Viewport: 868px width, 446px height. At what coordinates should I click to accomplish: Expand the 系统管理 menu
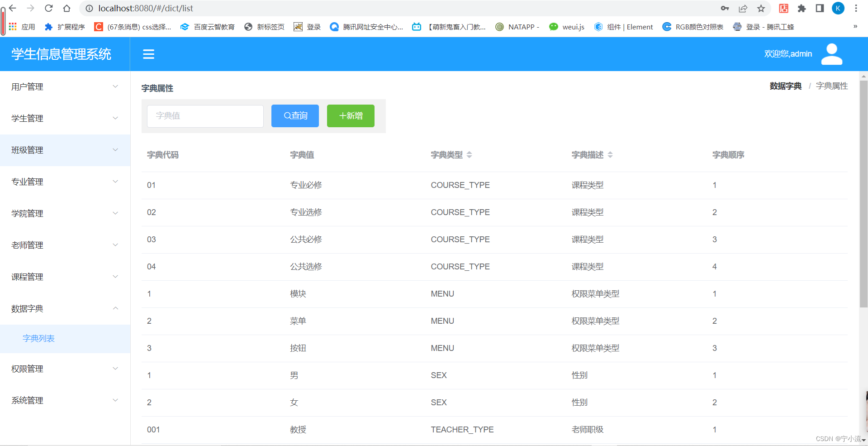pos(65,401)
